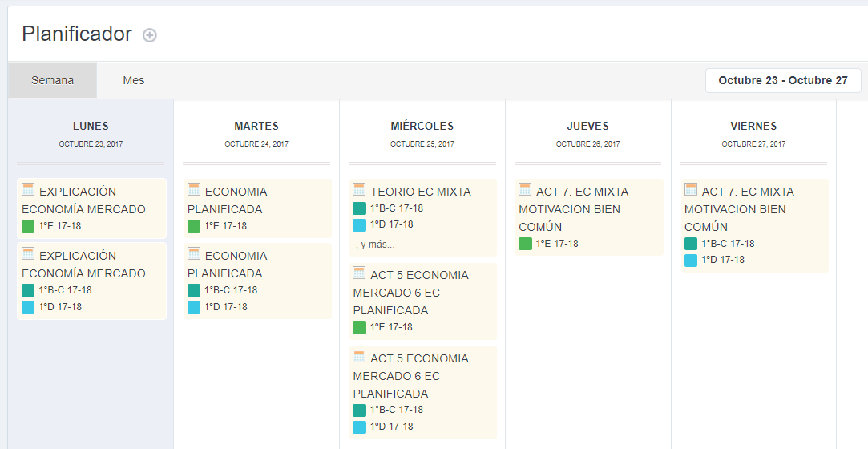The width and height of the screenshot is (868, 449).
Task: Click calendar icon on Tuesday's second ECONOMIA PLANIFICADA
Action: [x=194, y=253]
